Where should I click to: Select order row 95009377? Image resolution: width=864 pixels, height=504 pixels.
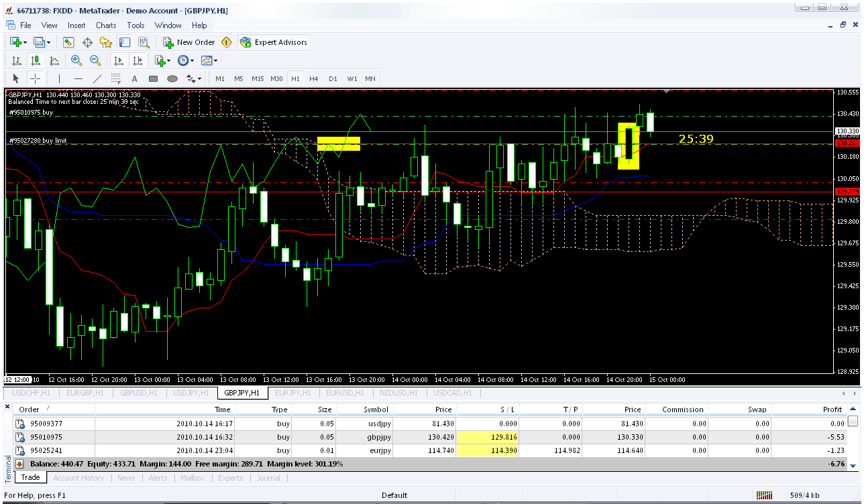[429, 424]
